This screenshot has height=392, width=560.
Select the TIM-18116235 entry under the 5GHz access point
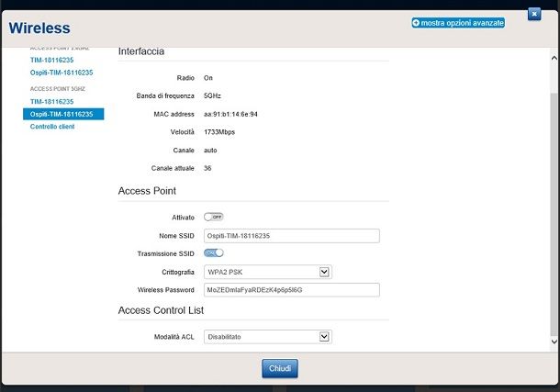[x=51, y=102]
